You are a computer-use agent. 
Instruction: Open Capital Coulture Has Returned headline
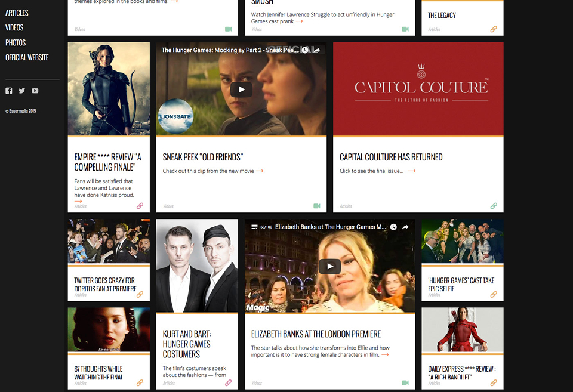[x=391, y=157]
